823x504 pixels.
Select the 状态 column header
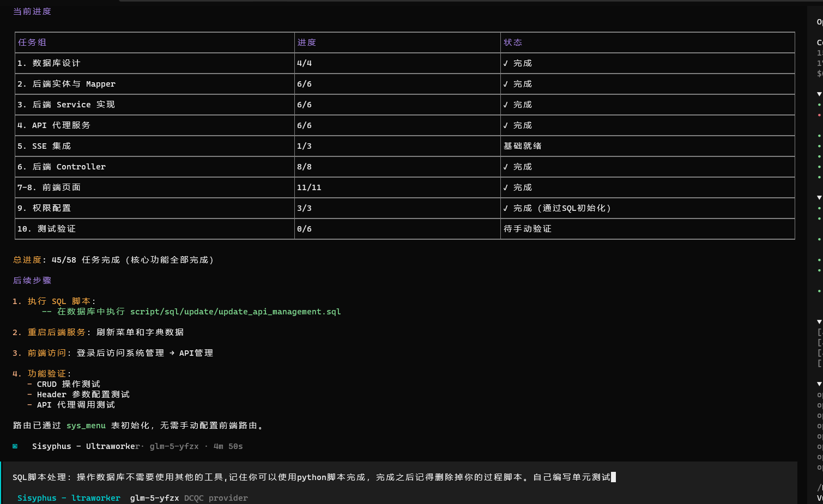click(513, 42)
